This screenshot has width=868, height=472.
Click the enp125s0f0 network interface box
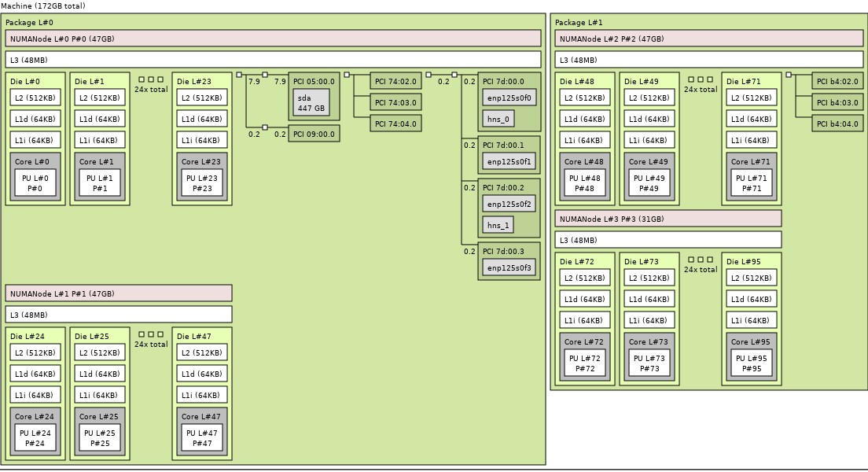(x=509, y=98)
